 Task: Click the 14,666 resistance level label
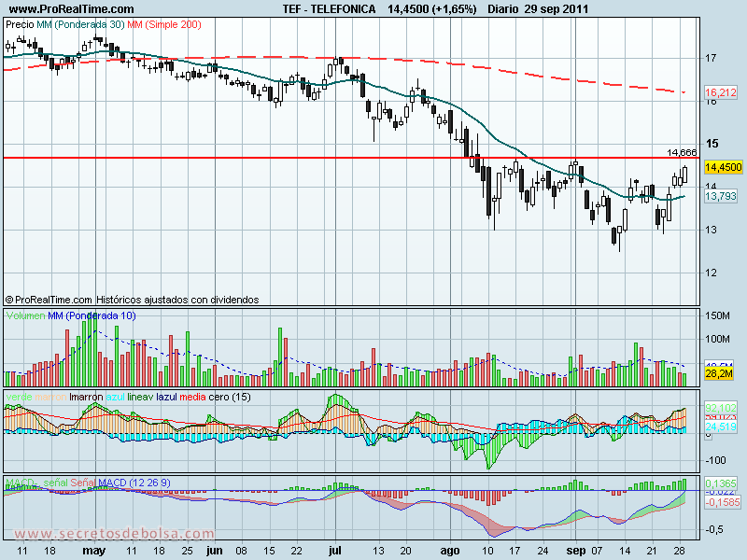[x=682, y=152]
